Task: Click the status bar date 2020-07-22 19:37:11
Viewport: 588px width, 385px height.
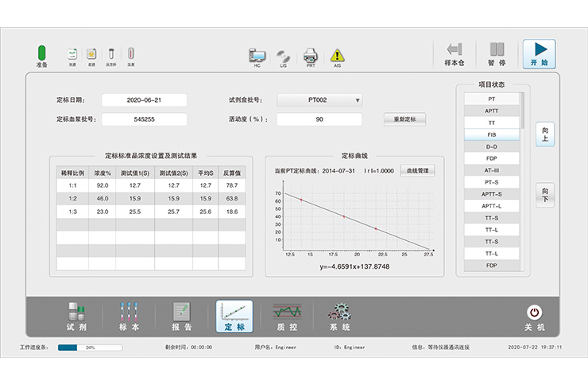Action: click(x=535, y=348)
